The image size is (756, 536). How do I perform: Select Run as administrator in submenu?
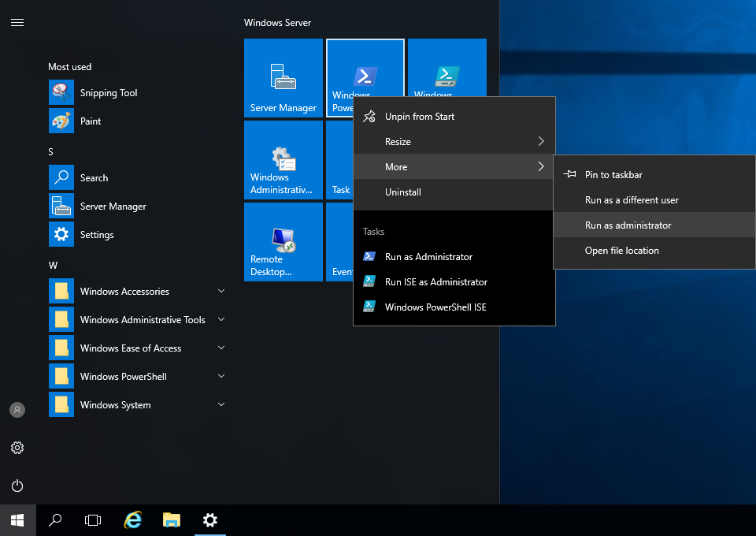pos(628,225)
